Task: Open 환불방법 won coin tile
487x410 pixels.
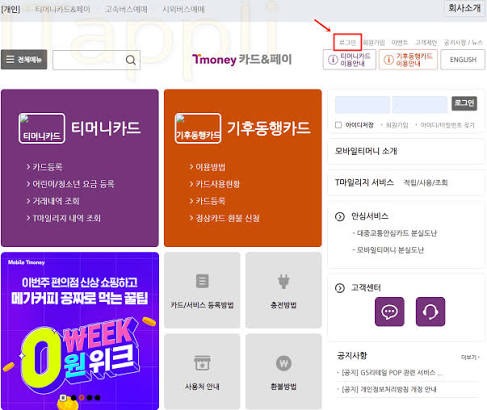Action: (283, 371)
